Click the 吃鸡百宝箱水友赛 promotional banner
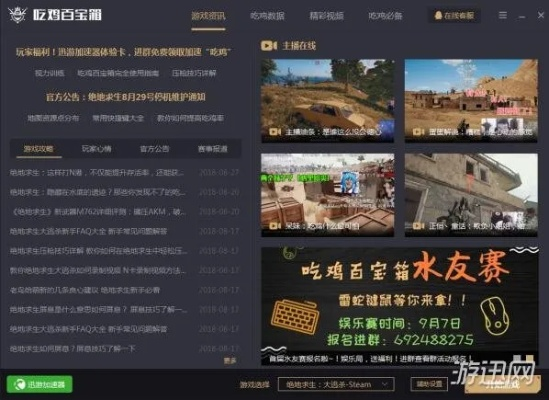549x400 pixels. (400, 306)
